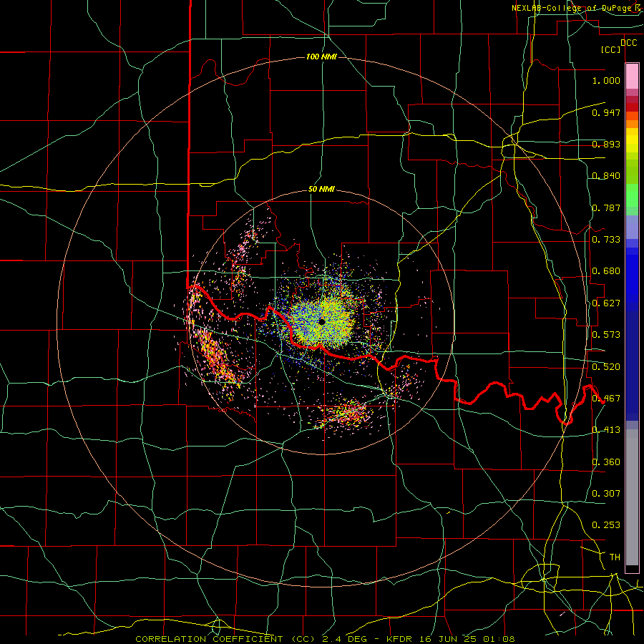Image resolution: width=644 pixels, height=644 pixels.
Task: Click the 0.680 scale value
Action: pos(606,271)
